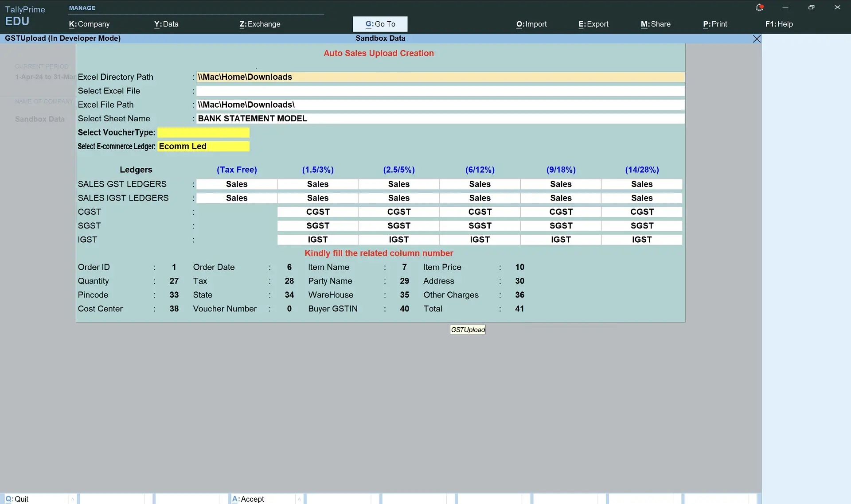
Task: Click the notification bell icon
Action: (x=759, y=8)
